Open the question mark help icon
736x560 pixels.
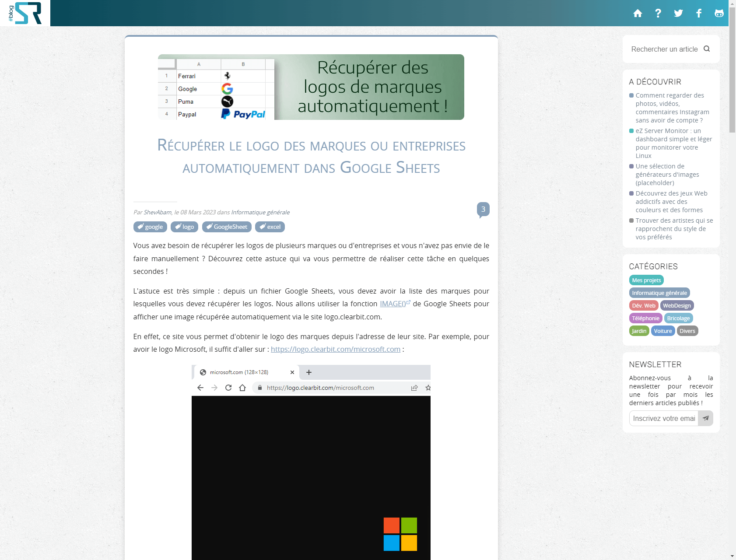click(658, 13)
